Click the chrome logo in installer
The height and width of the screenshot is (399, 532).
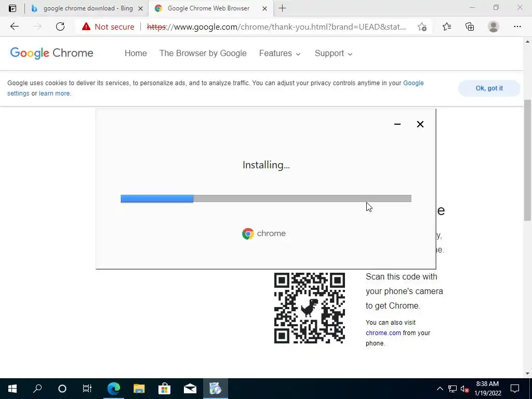(264, 233)
